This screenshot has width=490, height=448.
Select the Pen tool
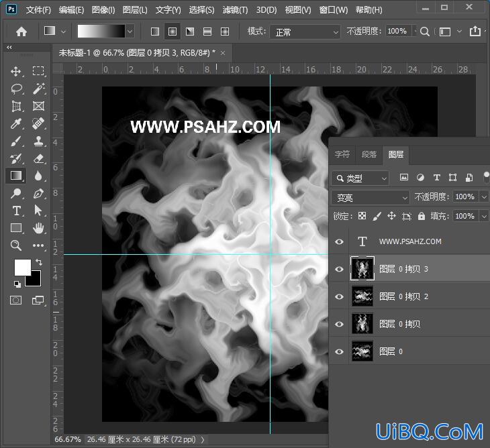coord(38,193)
